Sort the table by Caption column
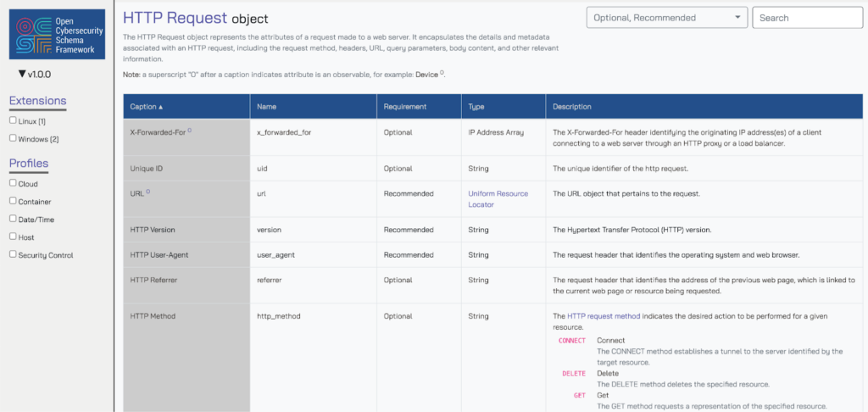The height and width of the screenshot is (412, 868). coord(147,107)
